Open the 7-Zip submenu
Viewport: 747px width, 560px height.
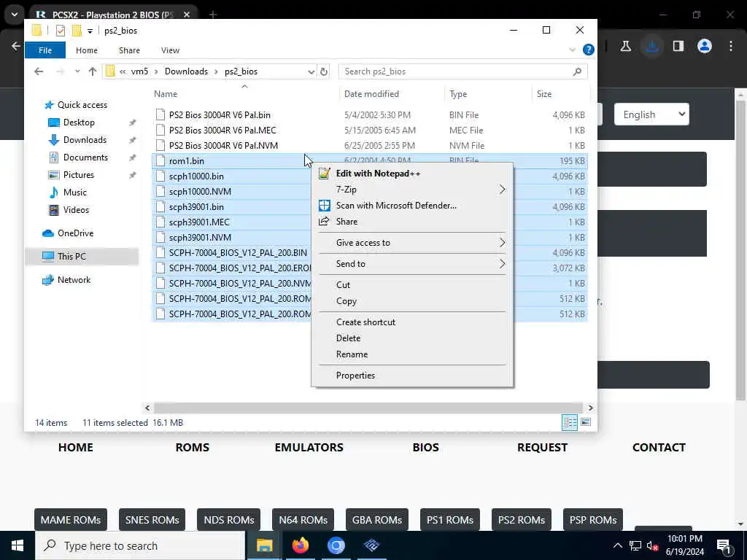(412, 190)
